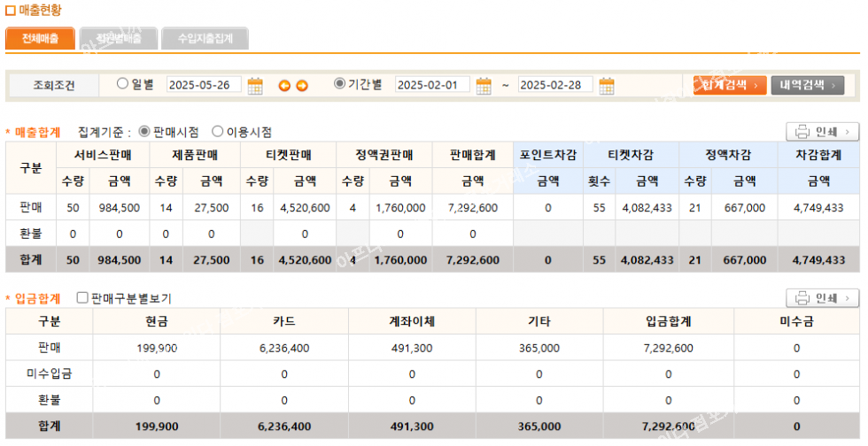Open calendar picker for the daily date

(x=255, y=86)
